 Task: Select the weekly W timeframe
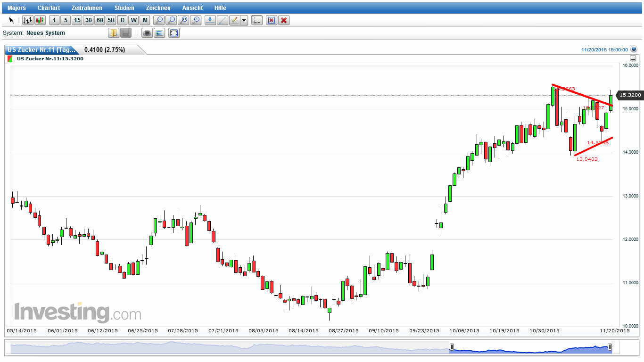pos(134,20)
